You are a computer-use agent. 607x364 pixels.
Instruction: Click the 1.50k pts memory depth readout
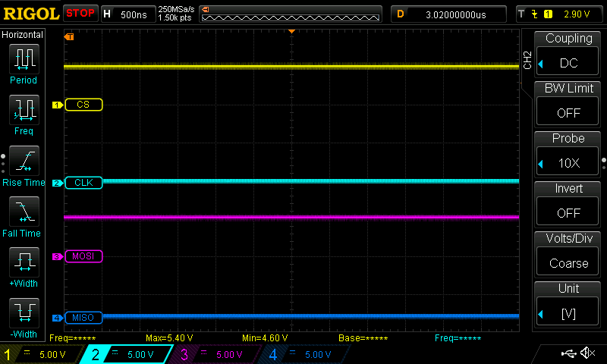click(x=175, y=17)
